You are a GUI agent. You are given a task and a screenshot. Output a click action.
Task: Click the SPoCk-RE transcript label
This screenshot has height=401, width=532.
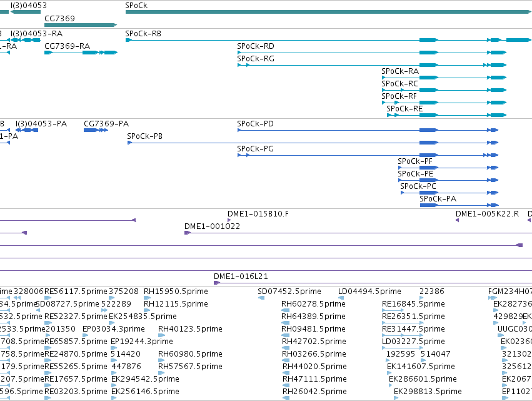[x=404, y=109]
